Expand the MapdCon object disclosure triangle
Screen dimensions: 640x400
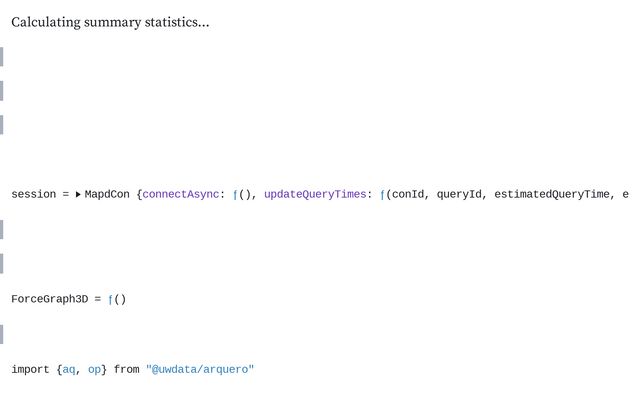click(x=78, y=194)
